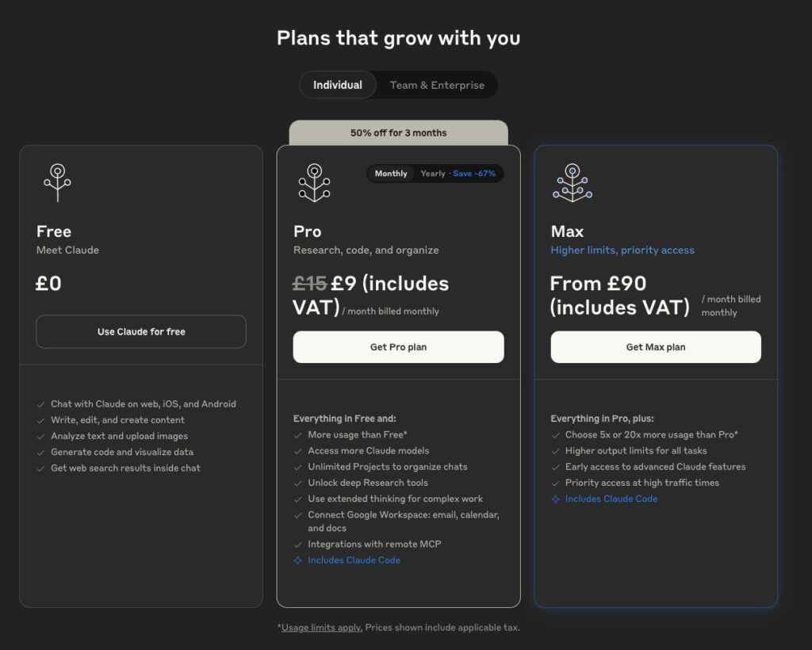Click the 'Save -67%' yearly discount label
Screen dimensions: 812x650
click(x=475, y=174)
